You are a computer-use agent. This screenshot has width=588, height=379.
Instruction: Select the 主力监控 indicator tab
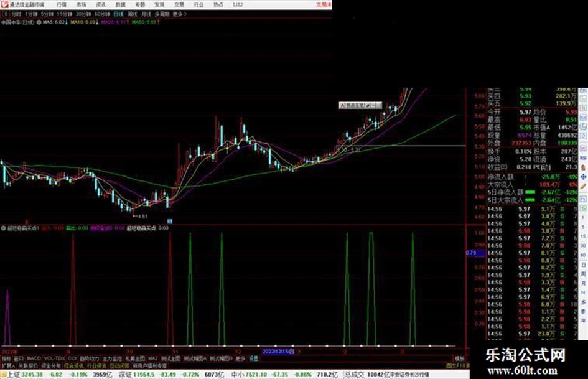pyautogui.click(x=112, y=358)
